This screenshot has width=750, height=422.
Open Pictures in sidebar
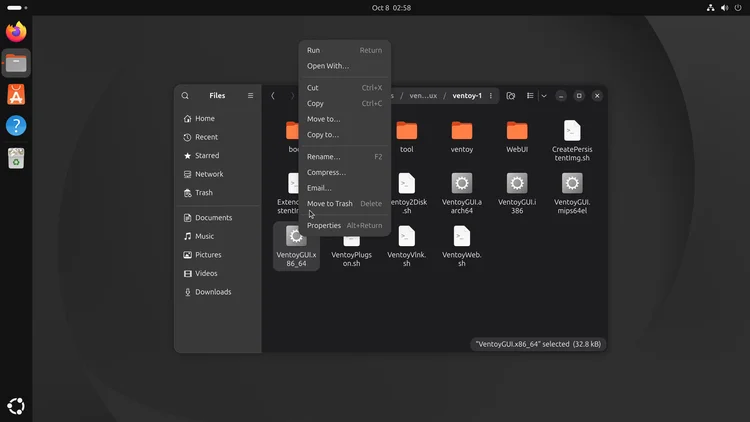[x=218, y=255]
